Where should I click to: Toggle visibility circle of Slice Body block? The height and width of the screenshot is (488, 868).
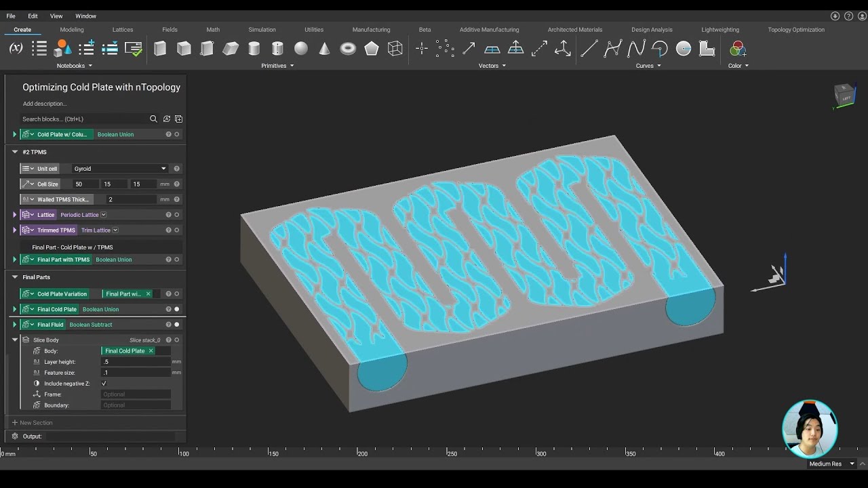177,340
